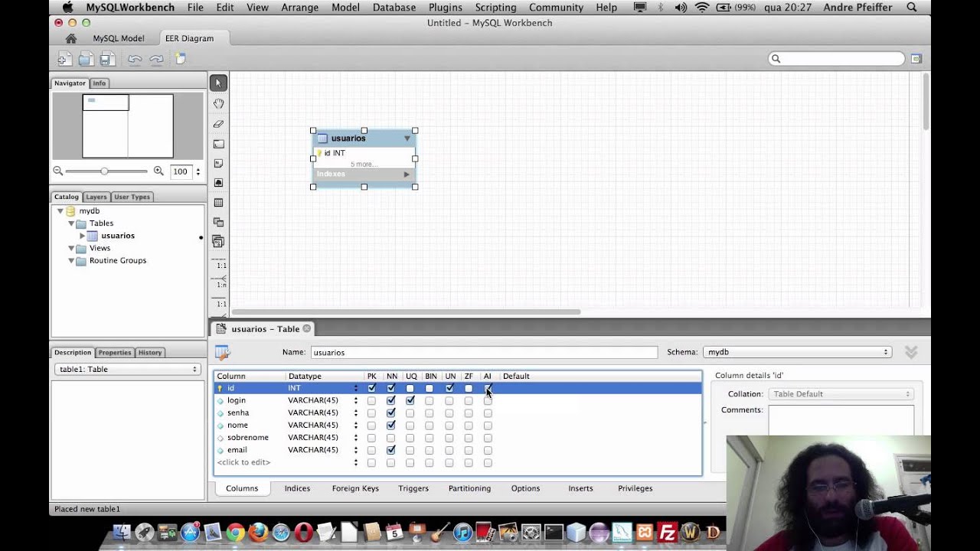The height and width of the screenshot is (551, 980).
Task: Open the Foreign Keys tab
Action: click(355, 488)
